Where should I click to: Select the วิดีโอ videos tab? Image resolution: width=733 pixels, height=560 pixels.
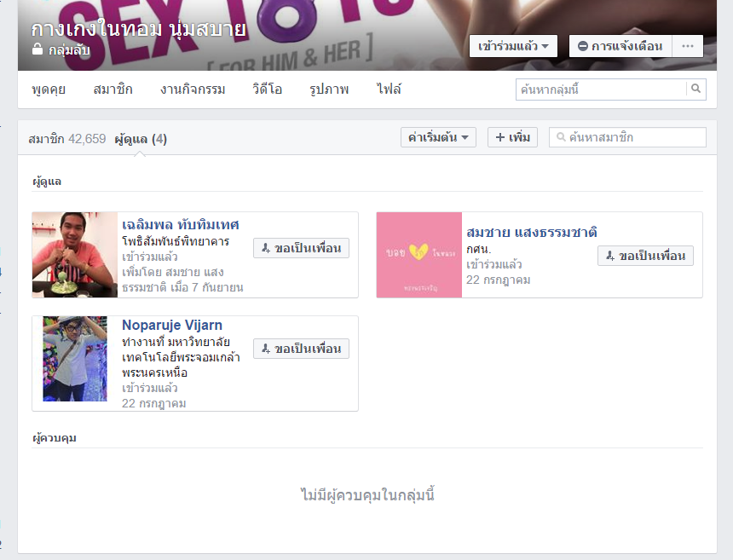pyautogui.click(x=268, y=89)
